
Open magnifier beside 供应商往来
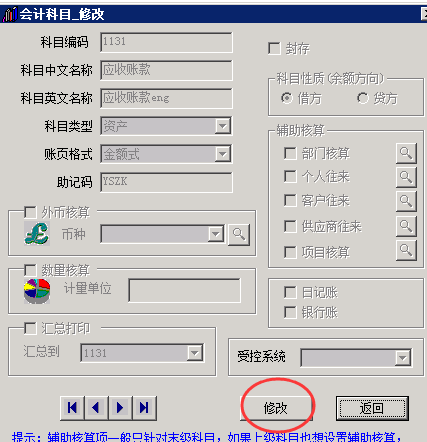click(x=406, y=226)
